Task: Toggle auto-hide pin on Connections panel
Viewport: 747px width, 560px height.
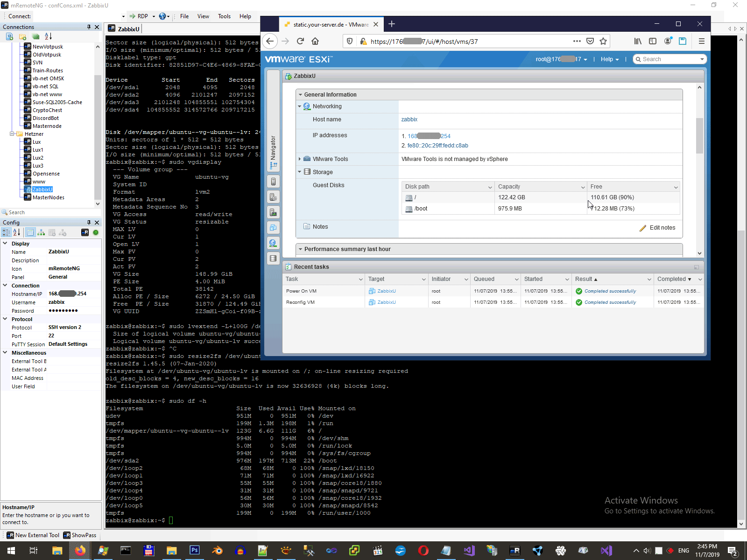Action: [89, 27]
